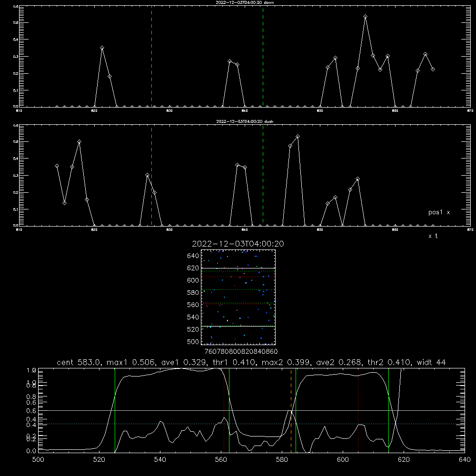Click the red dotted line near 605 in bottom plot
The height and width of the screenshot is (476, 476).
[x=358, y=410]
